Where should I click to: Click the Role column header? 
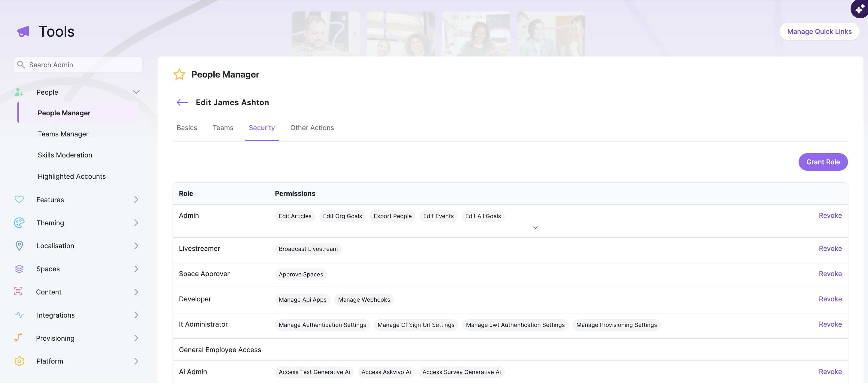tap(186, 194)
